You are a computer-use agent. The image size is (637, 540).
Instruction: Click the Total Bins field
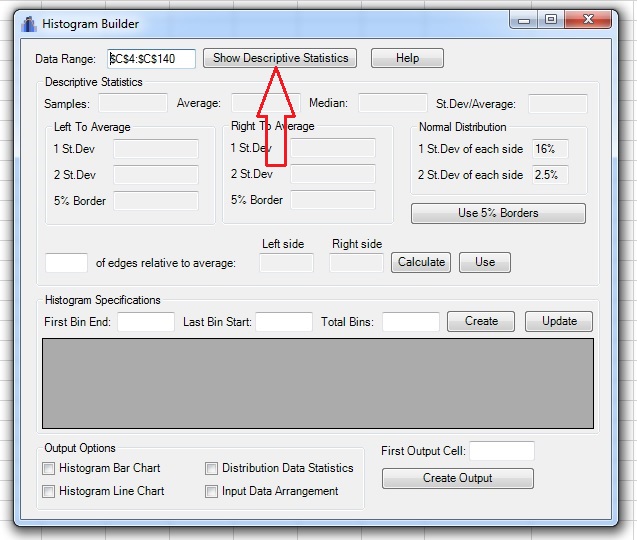pyautogui.click(x=411, y=322)
